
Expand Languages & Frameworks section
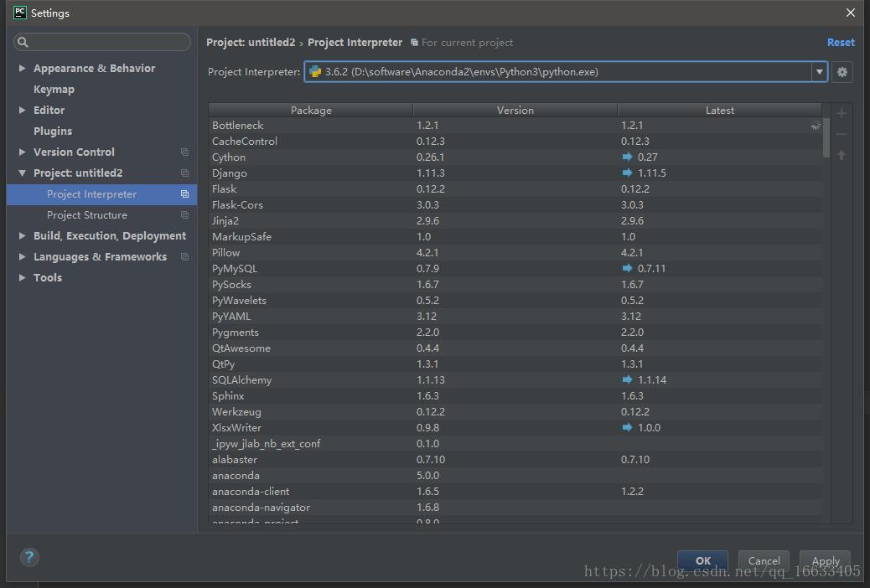(22, 257)
